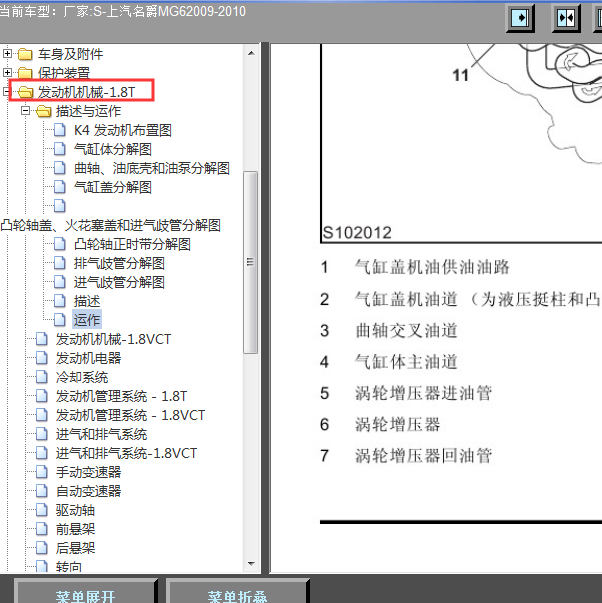Click document icon beside 气缸体分解图
602x603 pixels.
point(60,149)
